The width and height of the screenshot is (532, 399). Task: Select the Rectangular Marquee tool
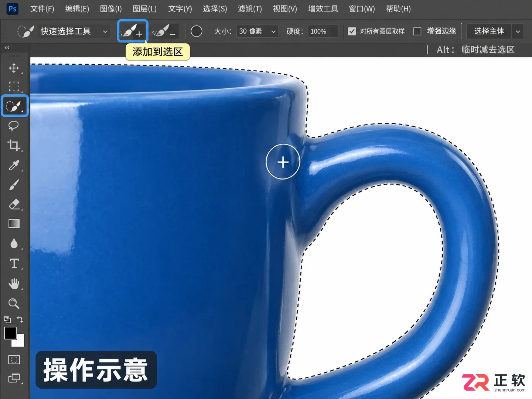(14, 86)
